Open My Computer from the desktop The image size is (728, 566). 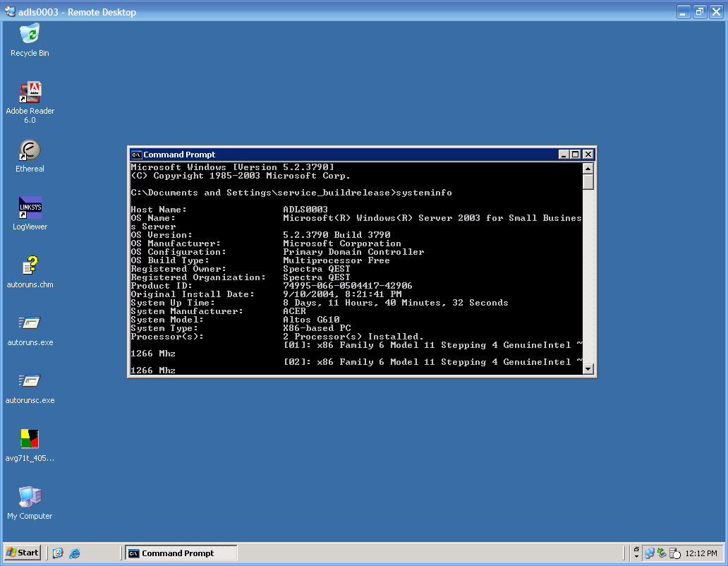pos(30,498)
